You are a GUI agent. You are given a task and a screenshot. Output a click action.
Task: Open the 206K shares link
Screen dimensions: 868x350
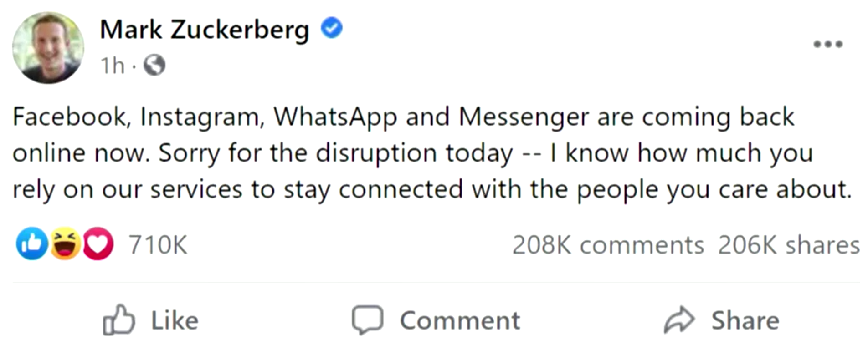(x=789, y=245)
